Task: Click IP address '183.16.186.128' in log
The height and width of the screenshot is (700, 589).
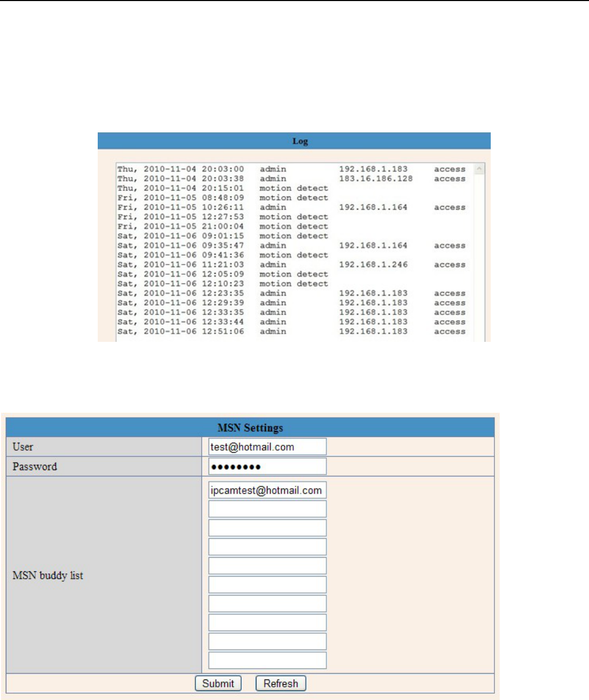Action: click(x=376, y=179)
